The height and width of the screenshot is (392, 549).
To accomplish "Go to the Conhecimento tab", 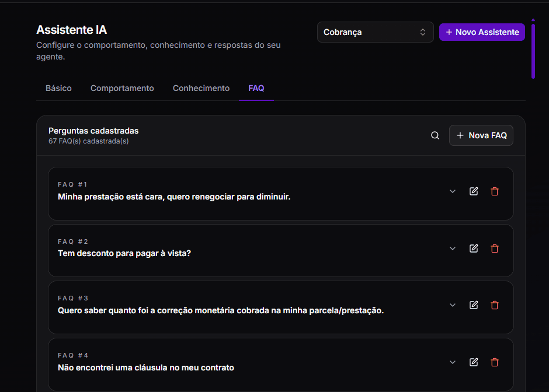I will [201, 88].
